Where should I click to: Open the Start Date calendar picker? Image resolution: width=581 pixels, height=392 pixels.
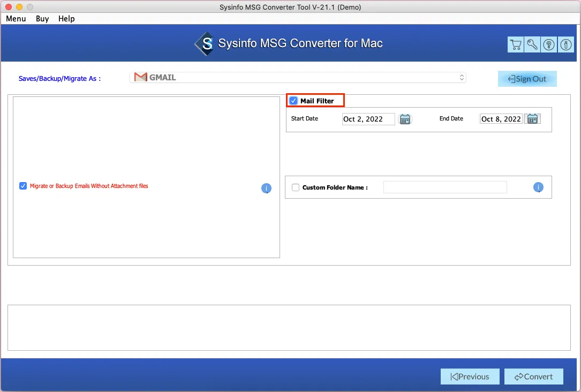pyautogui.click(x=405, y=119)
